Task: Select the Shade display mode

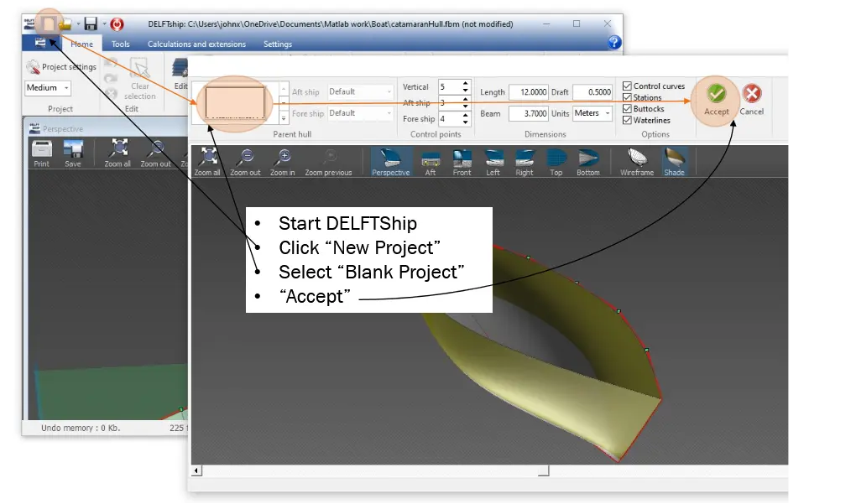Action: click(x=674, y=162)
